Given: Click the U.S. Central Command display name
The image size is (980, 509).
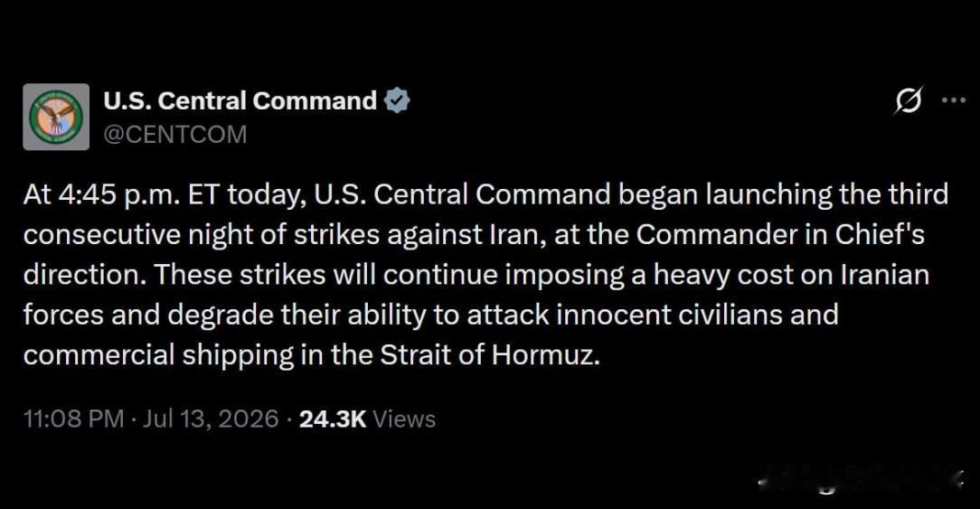Looking at the screenshot, I should pyautogui.click(x=240, y=100).
